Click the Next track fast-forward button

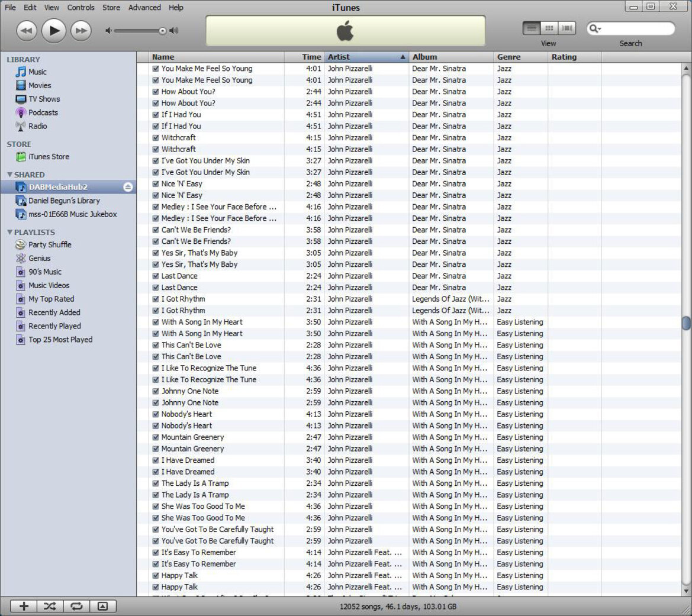[x=81, y=31]
